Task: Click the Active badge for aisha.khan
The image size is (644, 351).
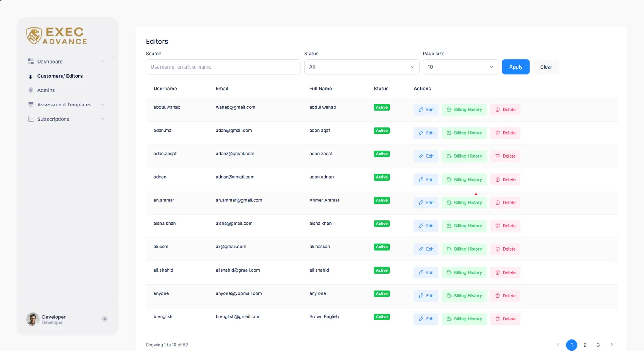Action: (382, 224)
